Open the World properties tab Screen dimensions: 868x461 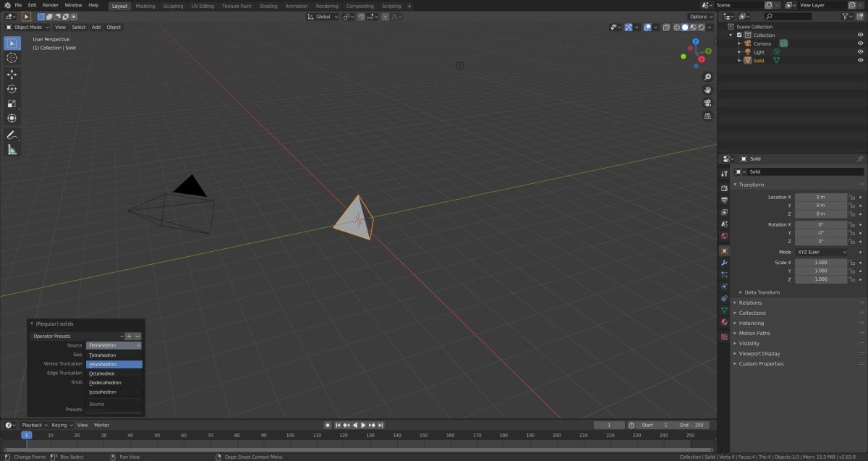[x=724, y=236]
